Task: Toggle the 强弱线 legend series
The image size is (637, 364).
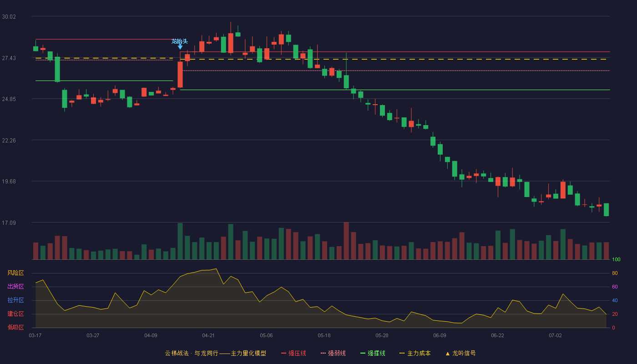Action: tap(337, 353)
